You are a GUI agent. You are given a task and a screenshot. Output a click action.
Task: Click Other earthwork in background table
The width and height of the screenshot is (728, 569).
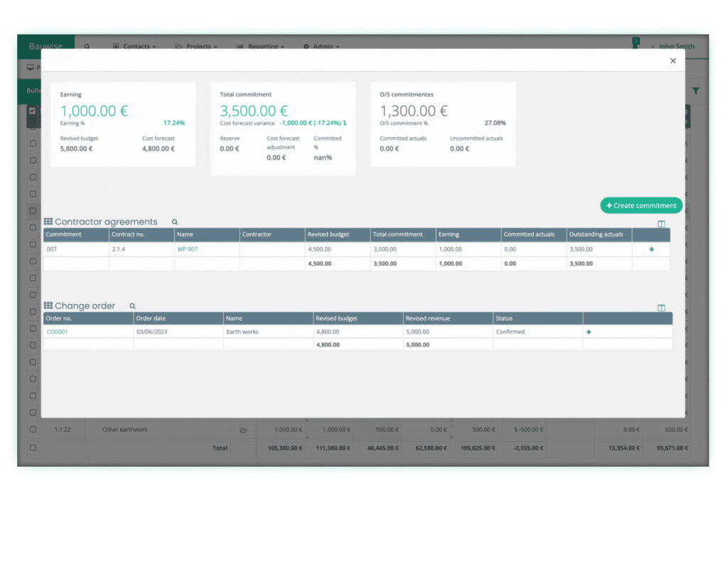tap(125, 430)
